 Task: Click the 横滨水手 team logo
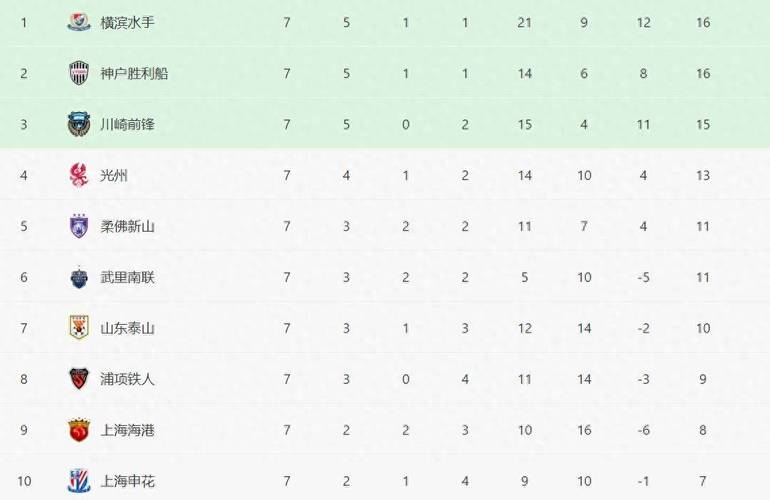[x=79, y=23]
